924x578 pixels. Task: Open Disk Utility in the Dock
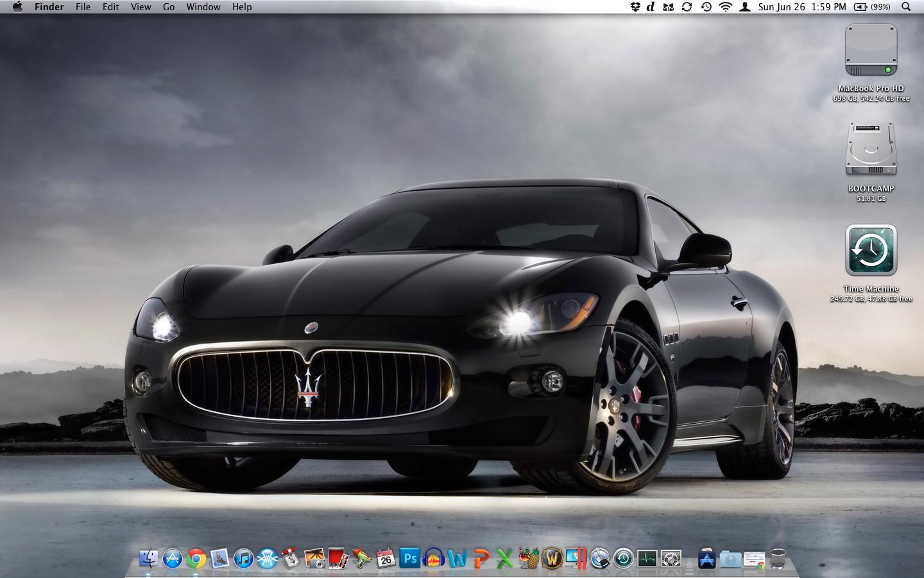(x=600, y=558)
